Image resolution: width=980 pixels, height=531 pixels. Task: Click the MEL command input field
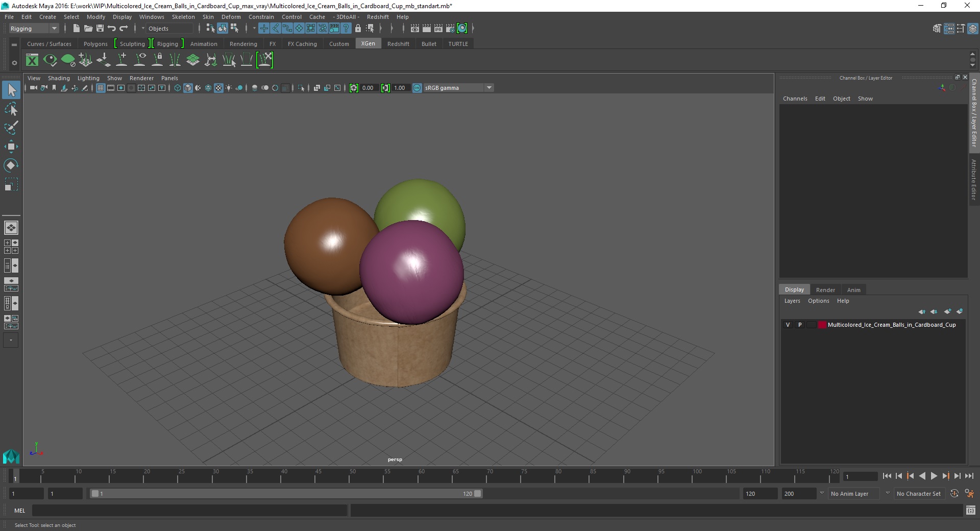[189, 510]
